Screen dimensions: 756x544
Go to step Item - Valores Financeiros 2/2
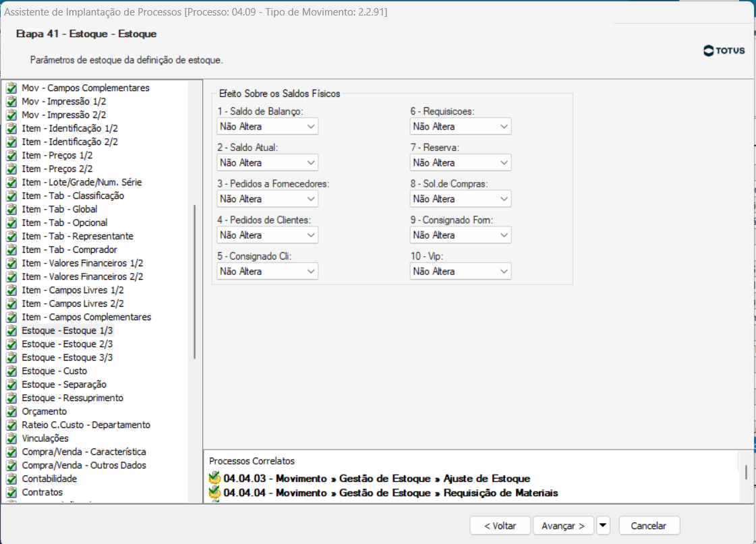pos(82,277)
